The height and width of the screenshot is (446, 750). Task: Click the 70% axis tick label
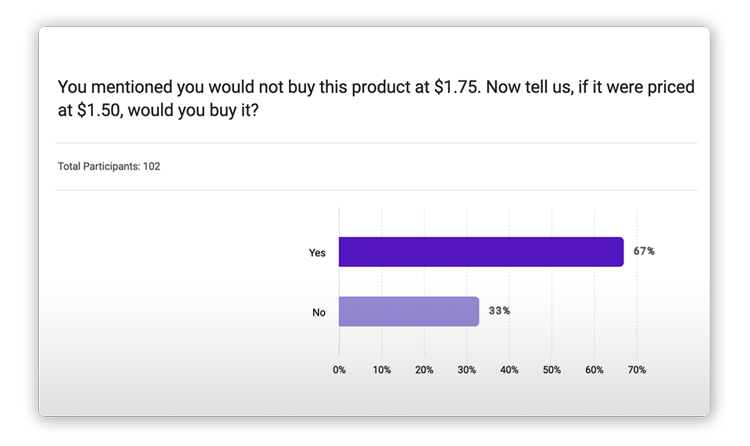click(636, 370)
